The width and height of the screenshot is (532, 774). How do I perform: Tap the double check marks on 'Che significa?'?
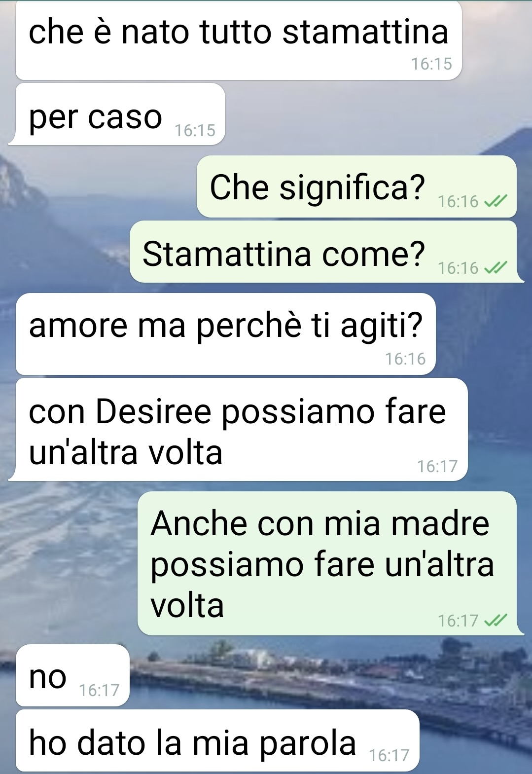[x=495, y=201]
